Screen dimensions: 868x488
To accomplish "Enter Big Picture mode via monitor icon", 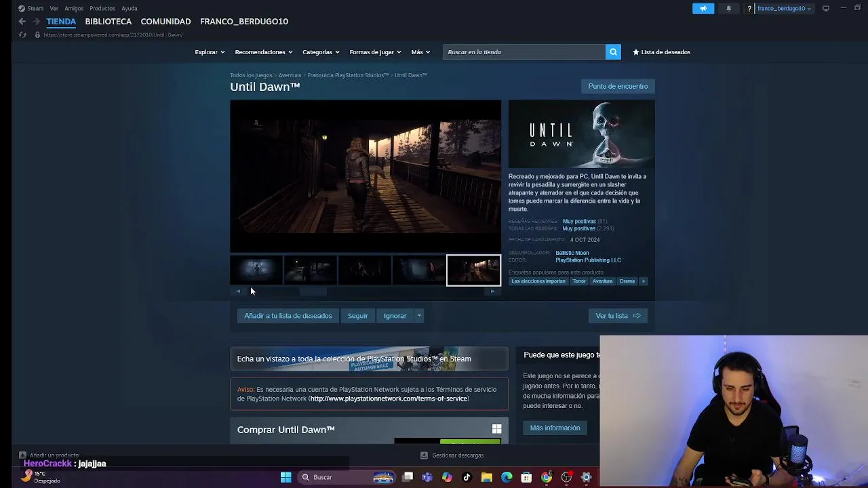I will pyautogui.click(x=825, y=8).
